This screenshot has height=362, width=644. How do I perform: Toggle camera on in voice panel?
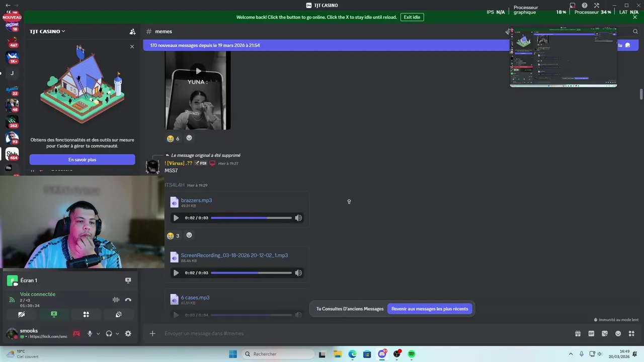point(21,314)
